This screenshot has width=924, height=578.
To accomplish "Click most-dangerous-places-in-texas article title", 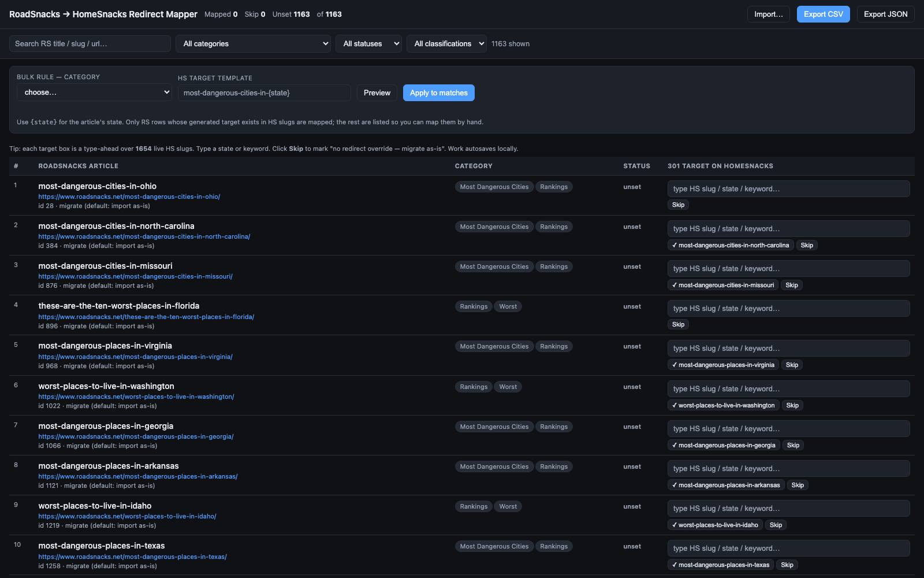I will point(102,546).
